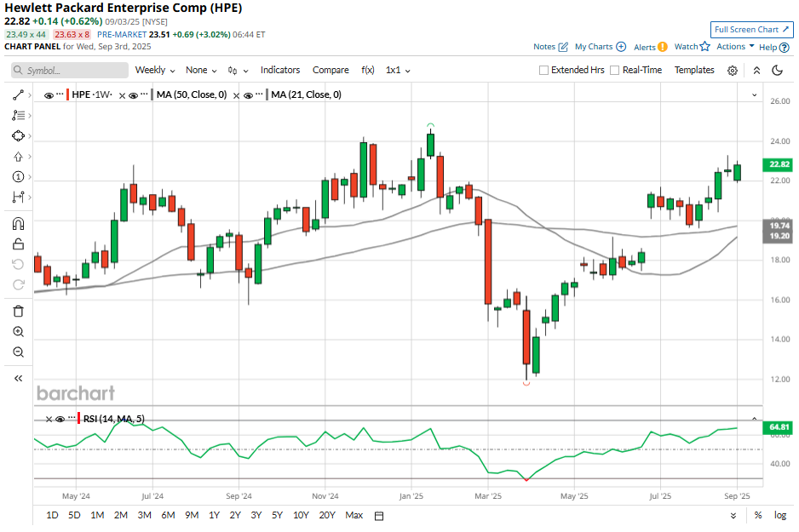Focus the Symbol search field

coord(70,71)
